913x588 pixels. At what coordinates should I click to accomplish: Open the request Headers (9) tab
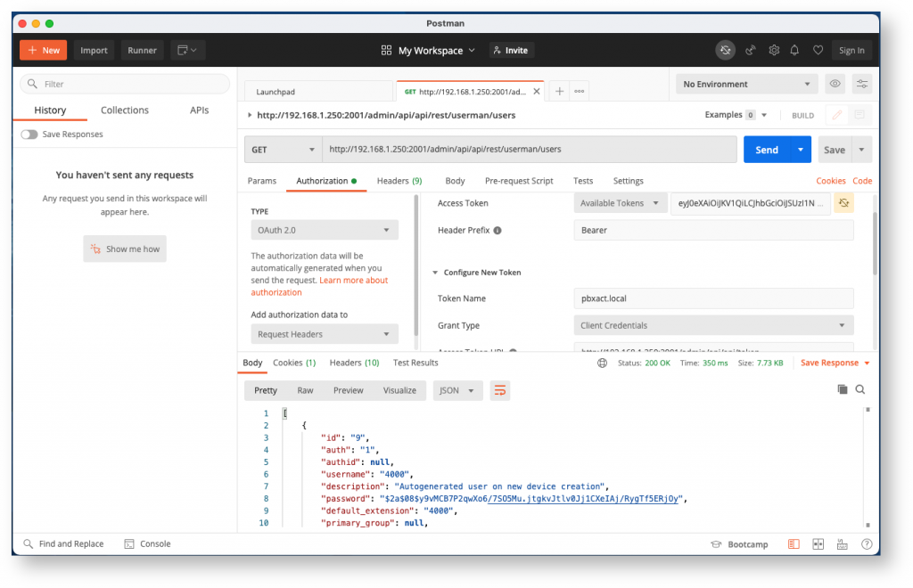[x=399, y=181]
